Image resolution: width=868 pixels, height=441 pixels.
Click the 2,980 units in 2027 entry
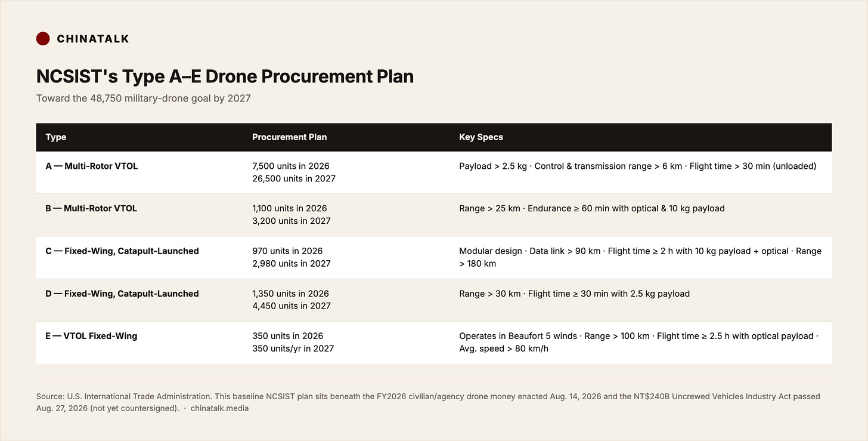click(x=291, y=263)
